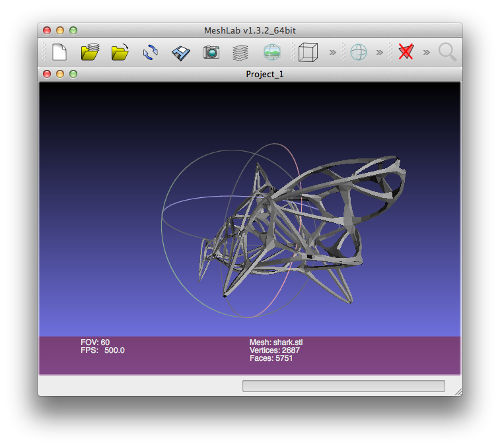Create a new empty project
500x448 pixels.
pyautogui.click(x=59, y=52)
